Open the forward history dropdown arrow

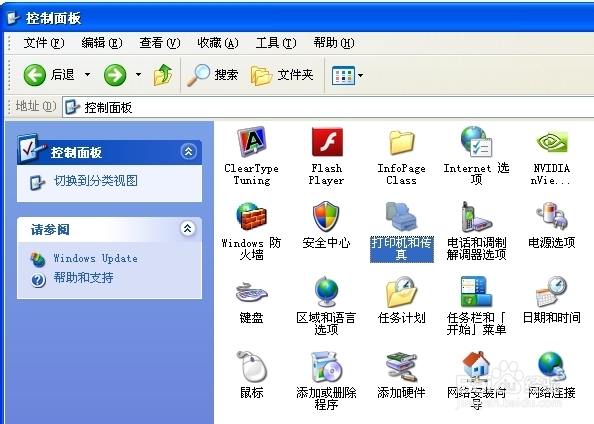coord(138,75)
